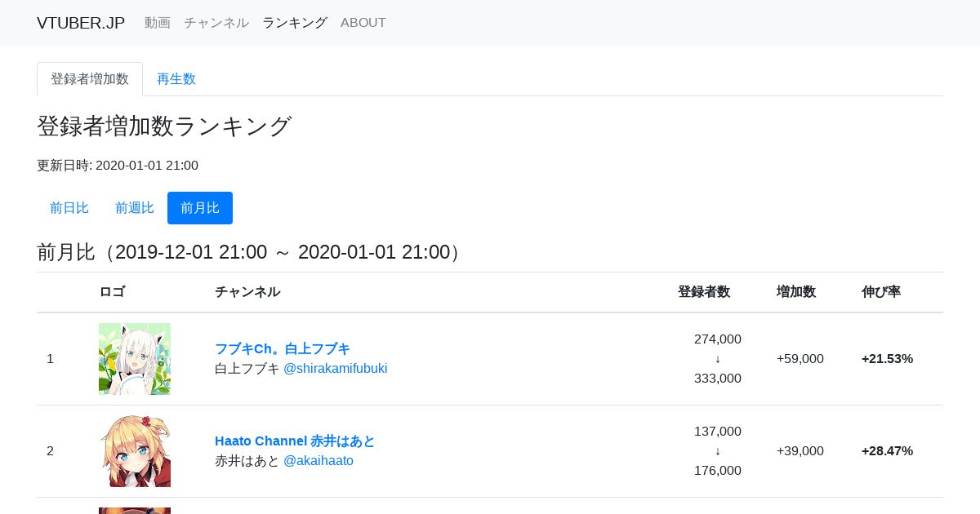Click the third-ranked channel logo thumbnail
The height and width of the screenshot is (514, 980).
(135, 511)
